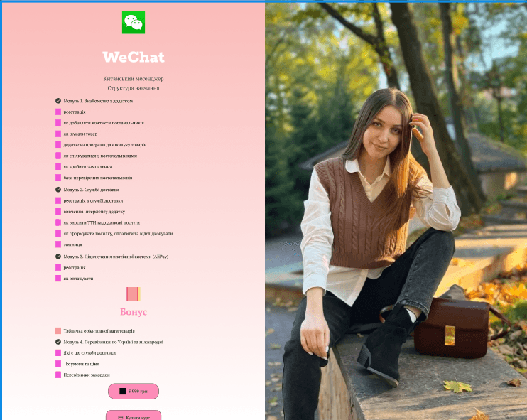Click pink bullet beside 'база перевірених постачальників'

(x=58, y=178)
